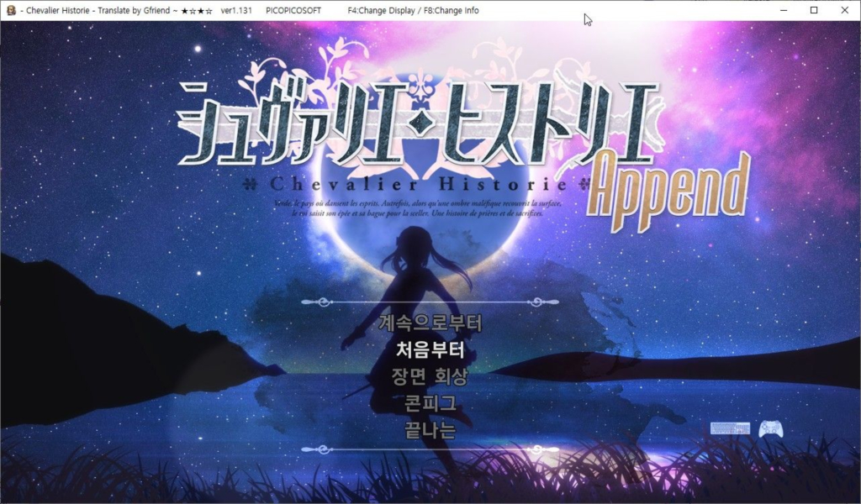Image resolution: width=861 pixels, height=504 pixels.
Task: Click the French tagline under the title
Action: (416, 208)
